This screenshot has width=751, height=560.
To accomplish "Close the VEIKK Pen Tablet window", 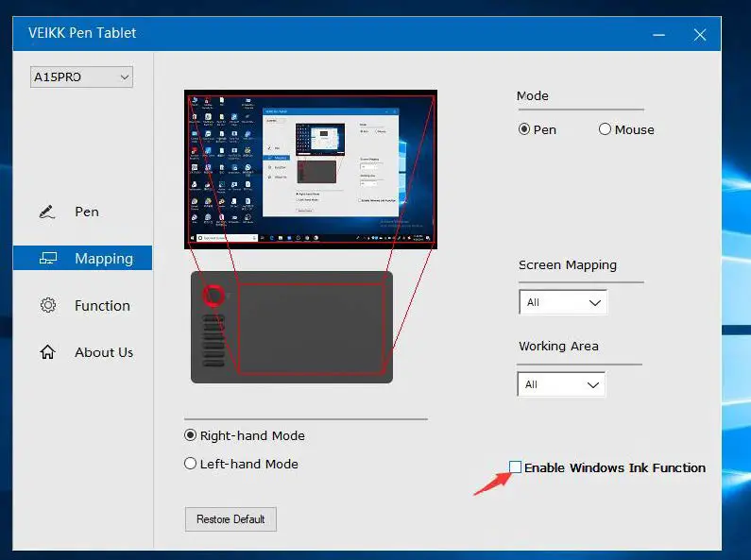I will point(700,35).
